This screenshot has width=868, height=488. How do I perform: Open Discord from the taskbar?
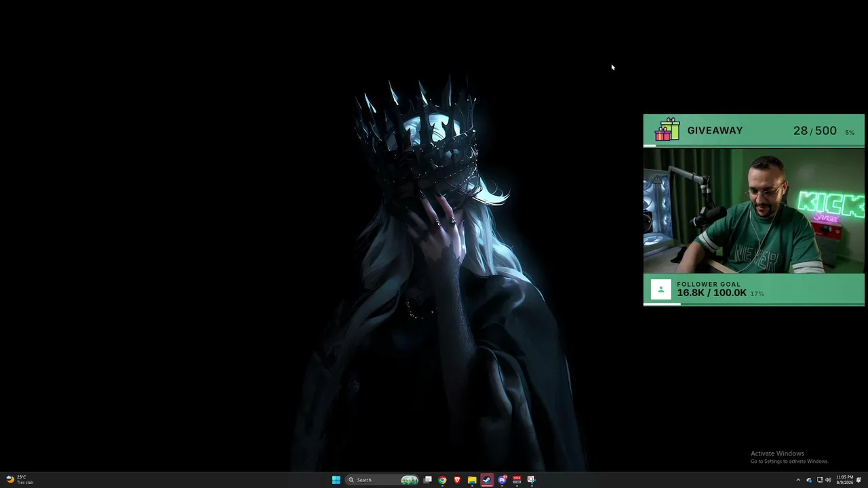tap(502, 480)
